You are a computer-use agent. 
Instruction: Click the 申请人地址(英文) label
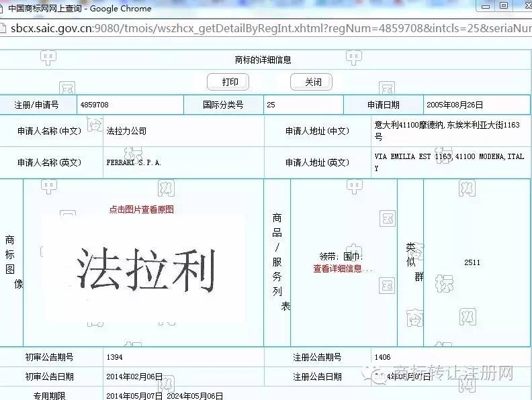(x=317, y=162)
